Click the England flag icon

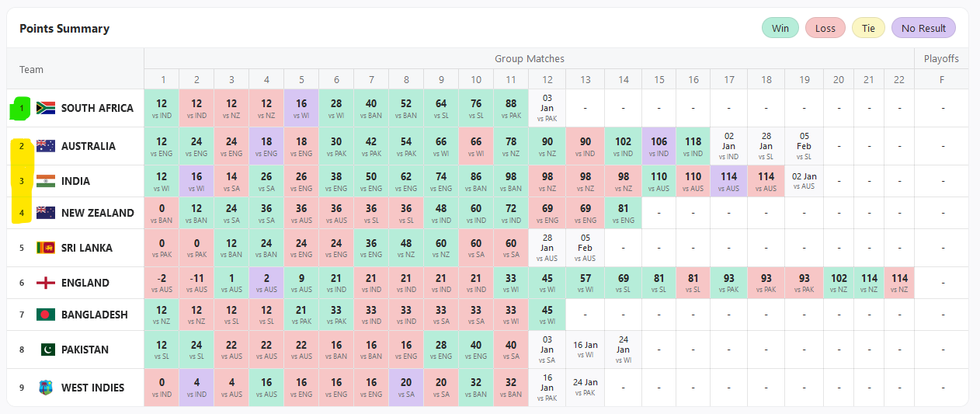point(46,283)
